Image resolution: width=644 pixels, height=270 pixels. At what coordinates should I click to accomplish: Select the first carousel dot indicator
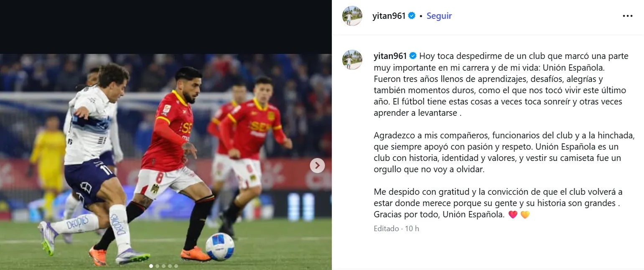click(151, 266)
